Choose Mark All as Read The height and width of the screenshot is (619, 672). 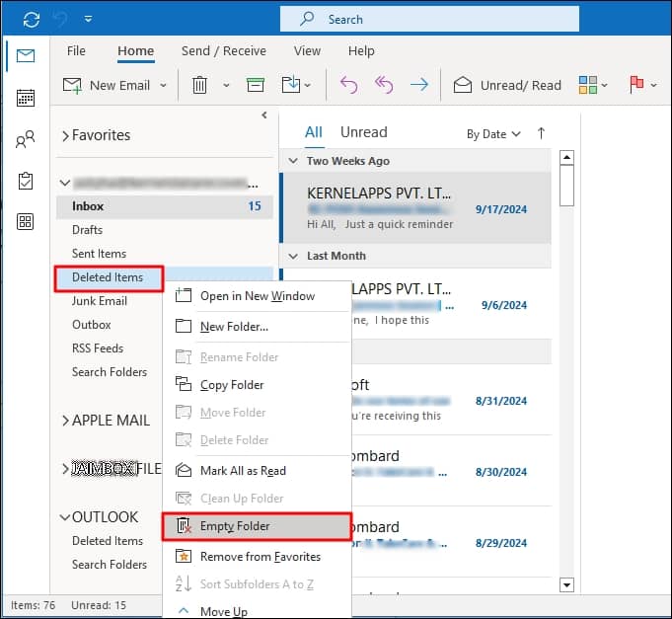coord(258,471)
